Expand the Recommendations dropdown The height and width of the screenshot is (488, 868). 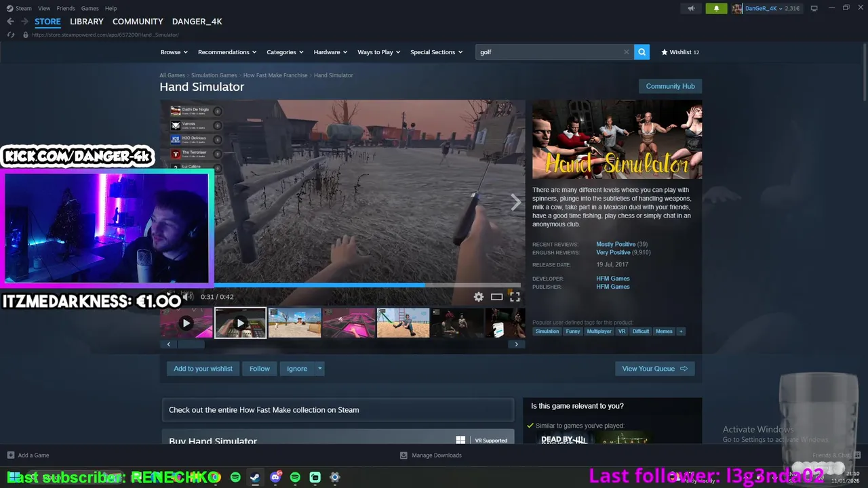227,52
